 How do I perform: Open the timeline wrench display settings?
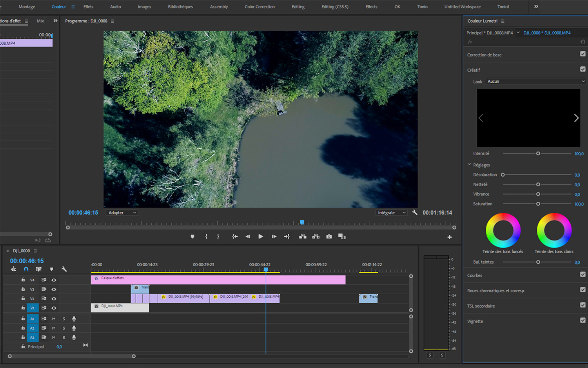pyautogui.click(x=64, y=269)
